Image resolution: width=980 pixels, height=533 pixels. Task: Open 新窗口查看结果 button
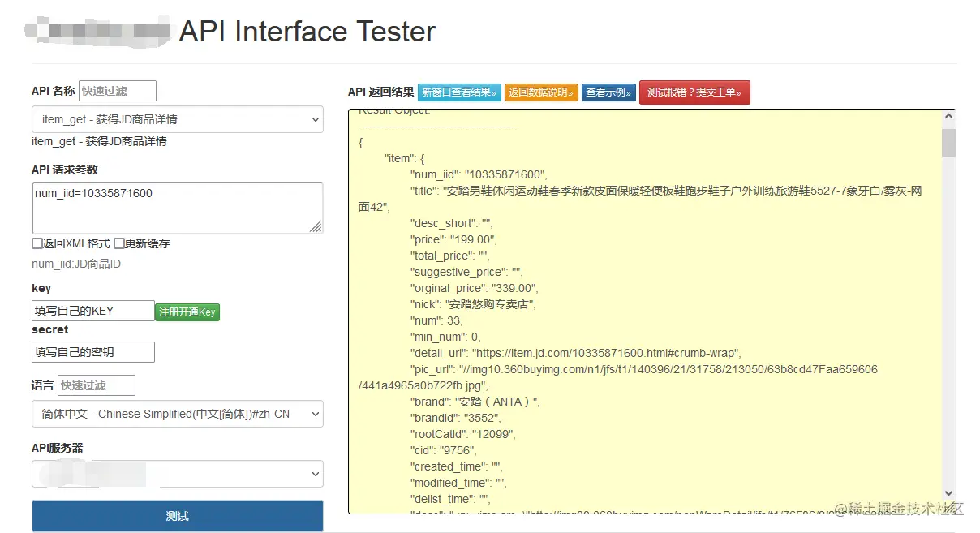tap(459, 92)
